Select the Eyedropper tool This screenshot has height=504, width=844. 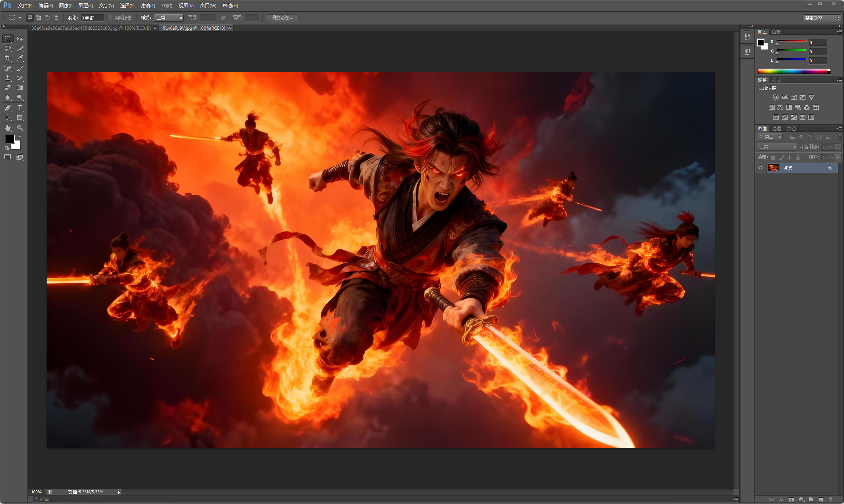[x=20, y=58]
